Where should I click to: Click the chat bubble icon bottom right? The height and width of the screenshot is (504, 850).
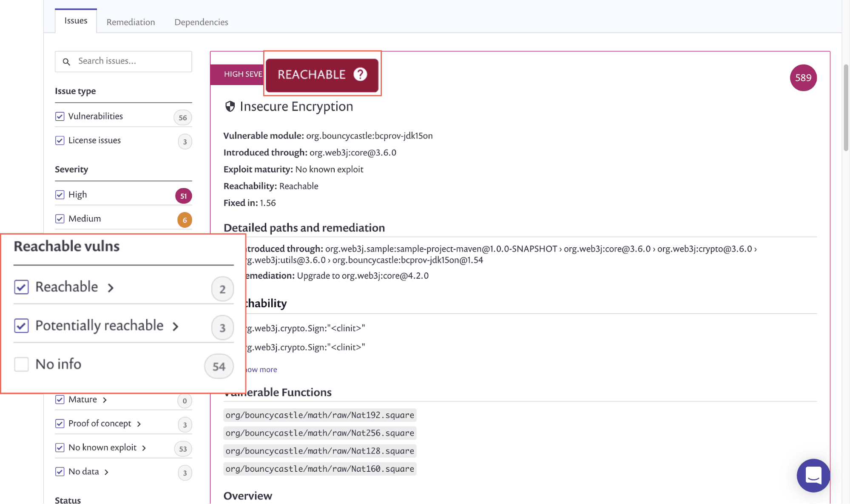(814, 475)
